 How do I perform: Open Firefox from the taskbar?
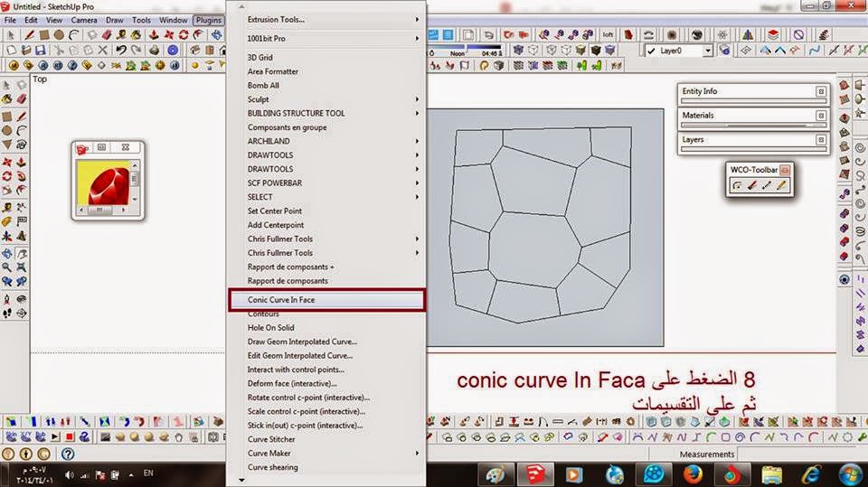[x=692, y=475]
